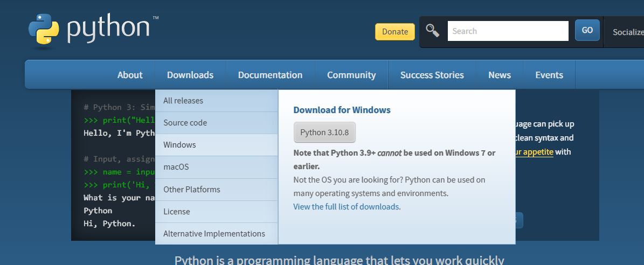The height and width of the screenshot is (265, 644).
Task: Open the Community navigation menu
Action: 351,75
